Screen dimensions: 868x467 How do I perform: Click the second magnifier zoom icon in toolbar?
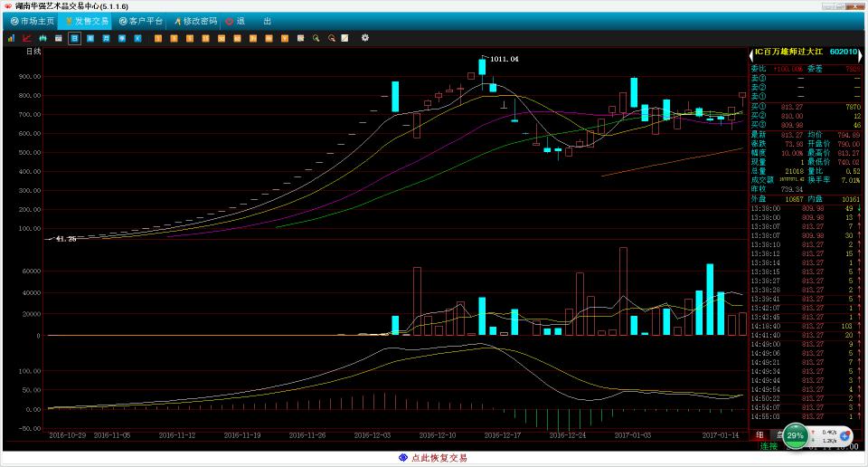pyautogui.click(x=332, y=38)
